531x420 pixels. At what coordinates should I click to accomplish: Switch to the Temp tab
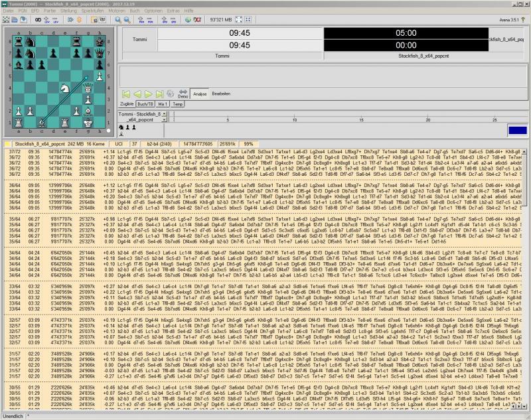click(x=179, y=105)
